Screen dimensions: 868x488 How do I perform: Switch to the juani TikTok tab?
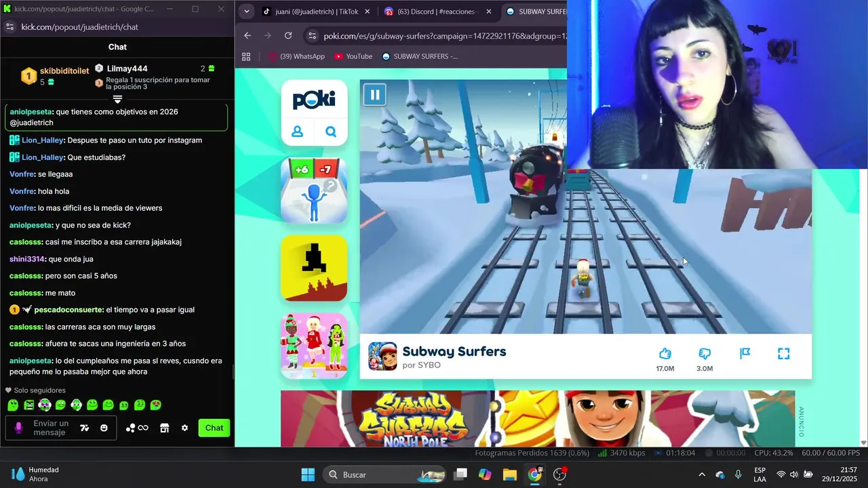coord(317,12)
